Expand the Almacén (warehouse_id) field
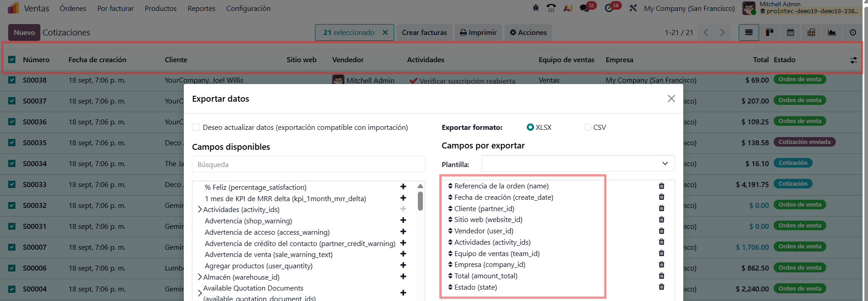 pyautogui.click(x=200, y=277)
